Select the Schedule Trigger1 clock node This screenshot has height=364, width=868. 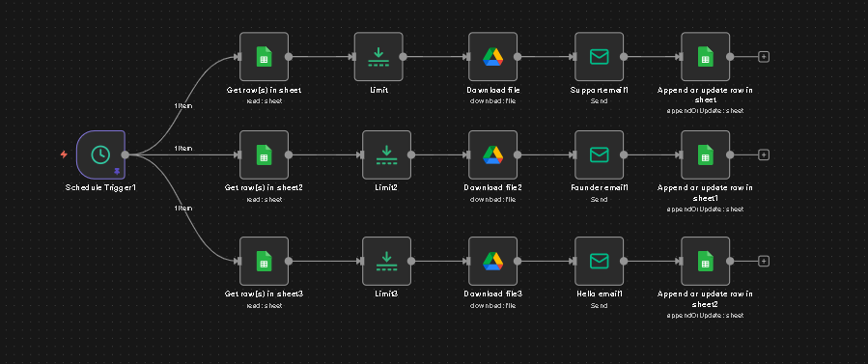click(100, 154)
